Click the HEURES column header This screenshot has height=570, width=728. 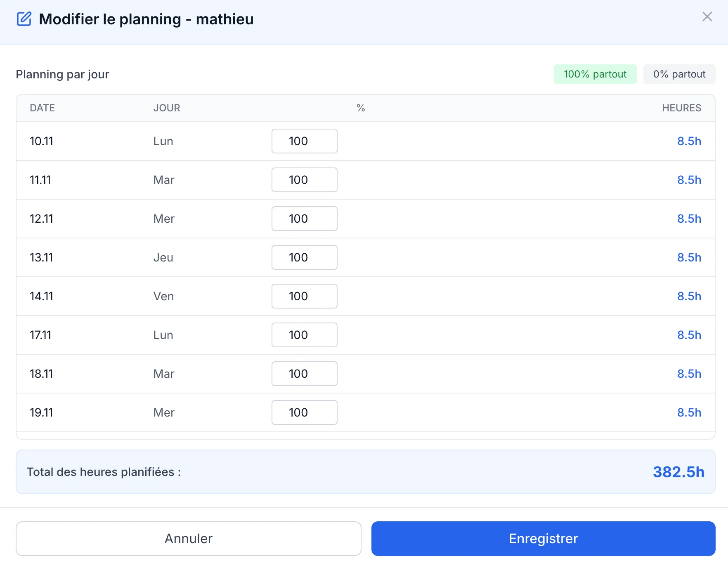point(681,108)
